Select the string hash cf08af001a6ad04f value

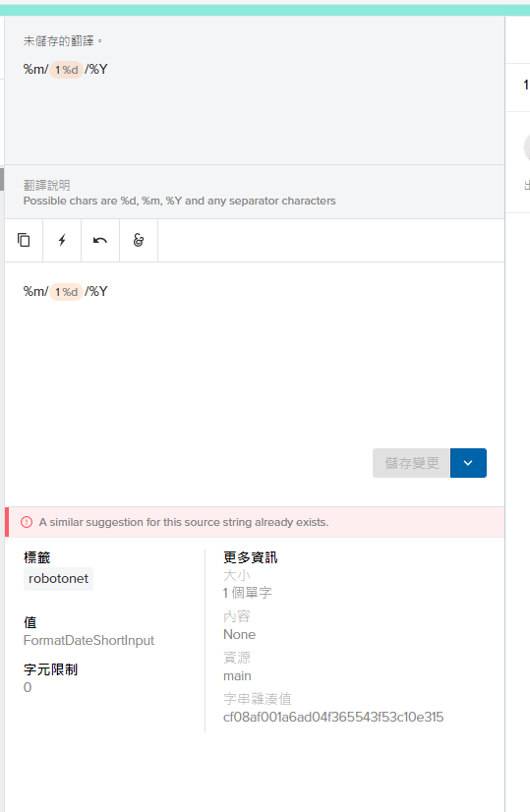tap(333, 718)
